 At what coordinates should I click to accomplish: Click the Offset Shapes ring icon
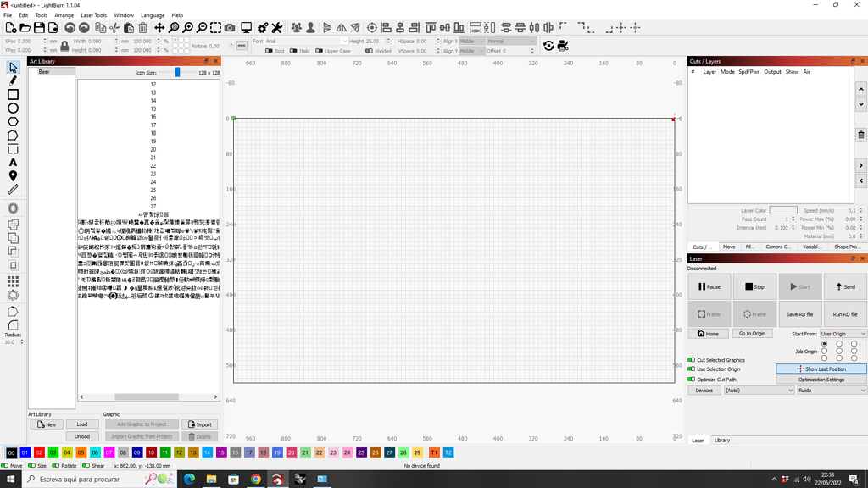(13, 208)
